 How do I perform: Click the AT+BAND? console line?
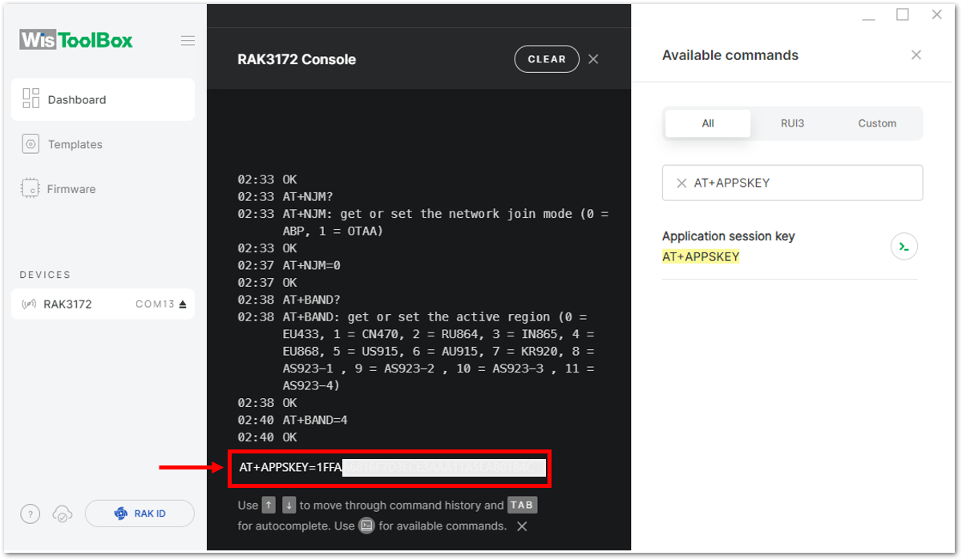pyautogui.click(x=312, y=300)
